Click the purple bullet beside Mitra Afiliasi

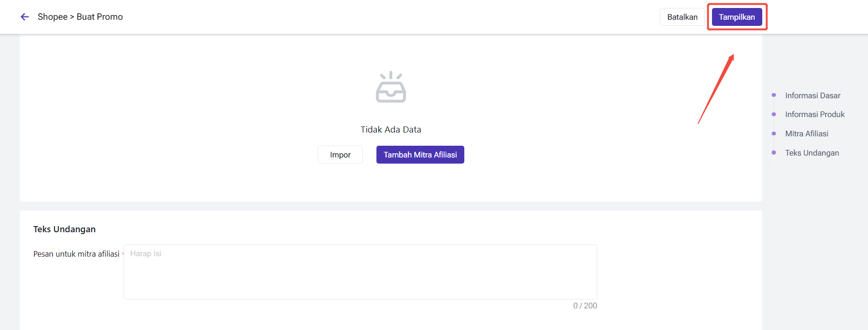coord(774,134)
